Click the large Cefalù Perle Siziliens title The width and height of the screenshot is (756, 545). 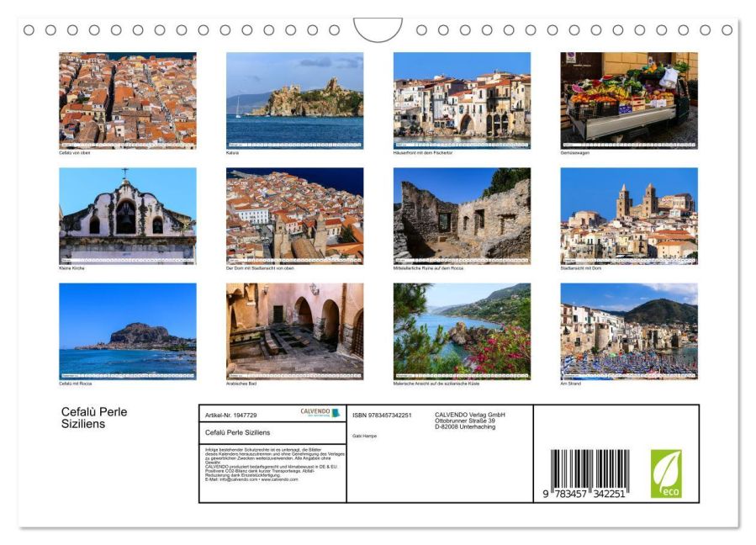(x=94, y=417)
